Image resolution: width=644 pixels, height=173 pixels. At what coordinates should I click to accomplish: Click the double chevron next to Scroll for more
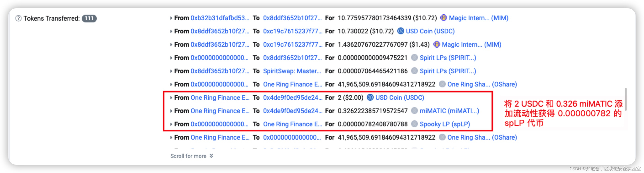click(x=211, y=156)
